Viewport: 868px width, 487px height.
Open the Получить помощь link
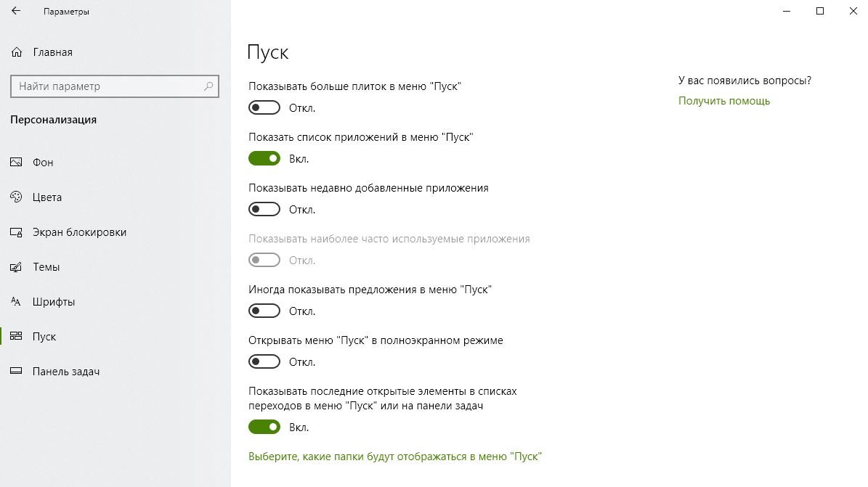[x=723, y=101]
